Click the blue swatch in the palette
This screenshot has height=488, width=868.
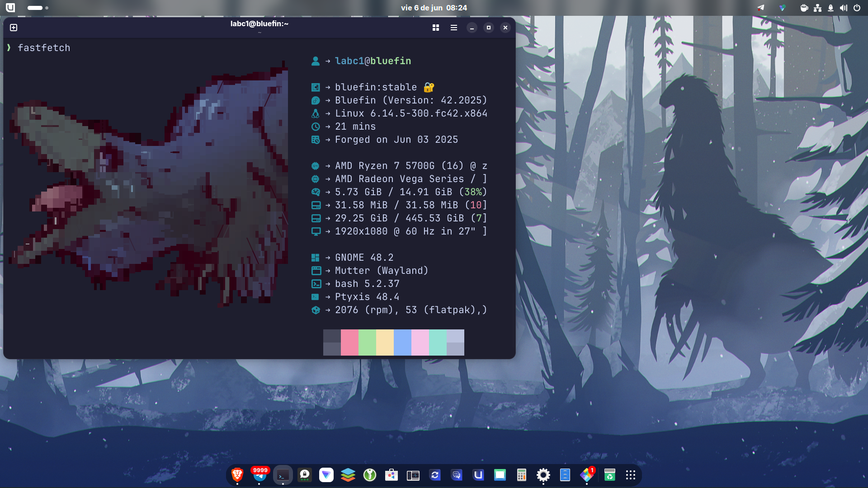[x=402, y=343]
